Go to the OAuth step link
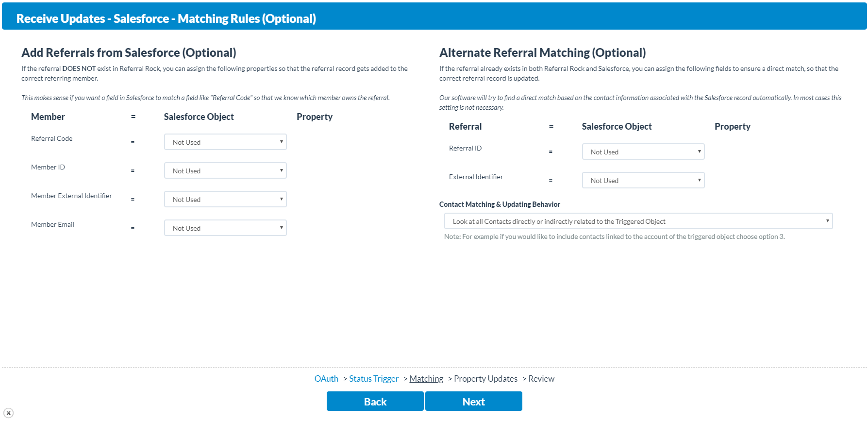 326,379
